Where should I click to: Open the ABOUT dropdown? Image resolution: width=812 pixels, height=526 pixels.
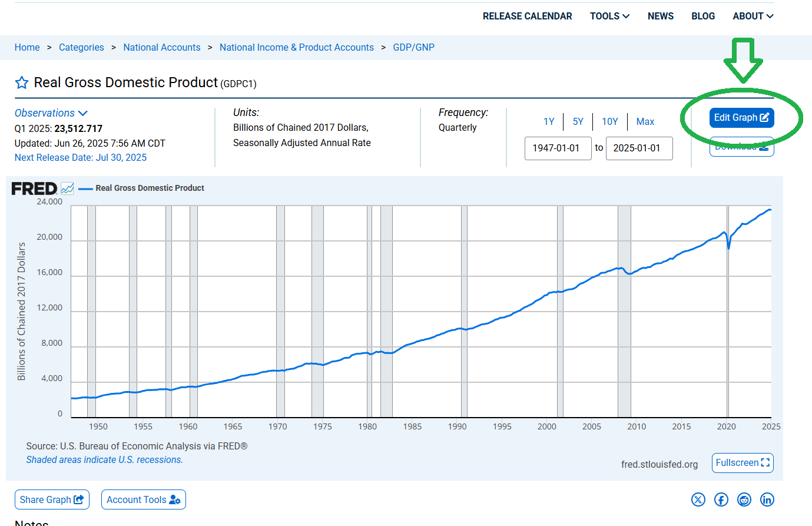click(x=753, y=16)
